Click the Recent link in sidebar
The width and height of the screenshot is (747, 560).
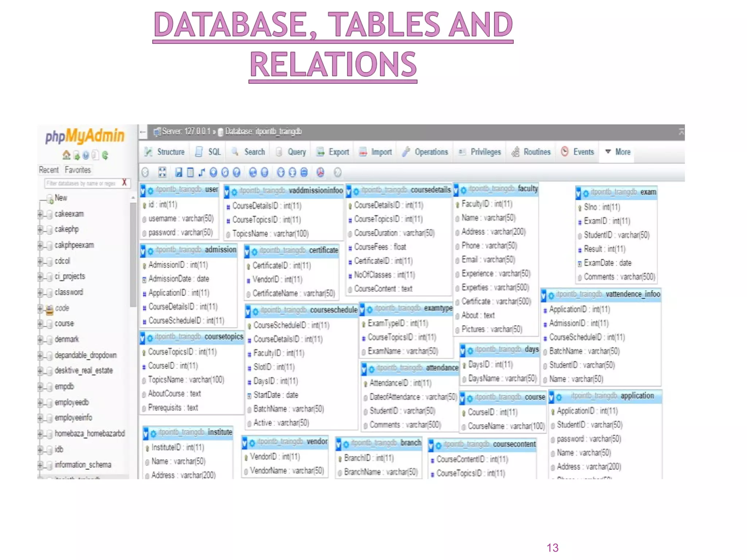[49, 170]
